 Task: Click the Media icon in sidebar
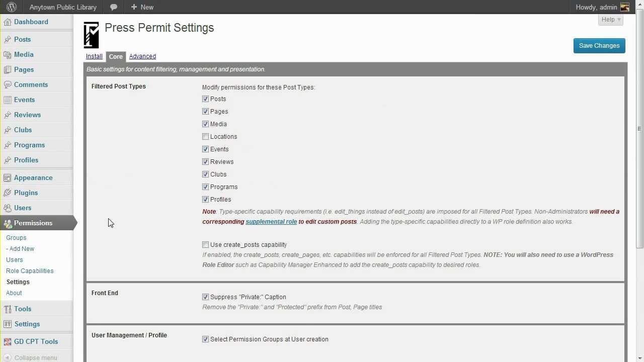(8, 54)
